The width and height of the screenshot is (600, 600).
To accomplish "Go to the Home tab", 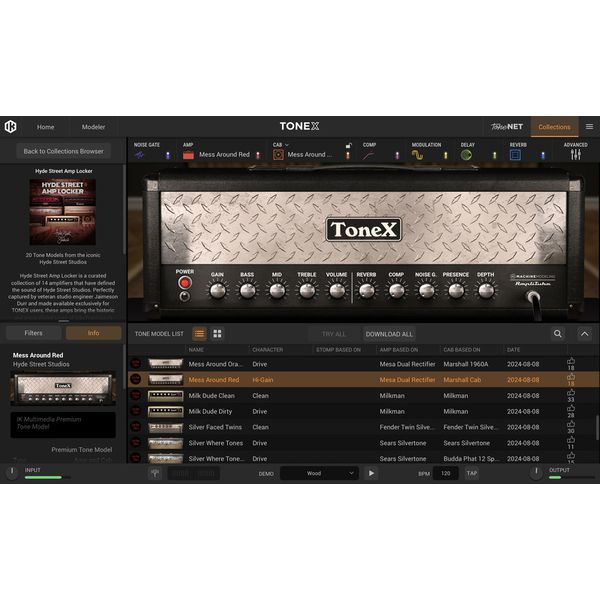I will point(46,127).
